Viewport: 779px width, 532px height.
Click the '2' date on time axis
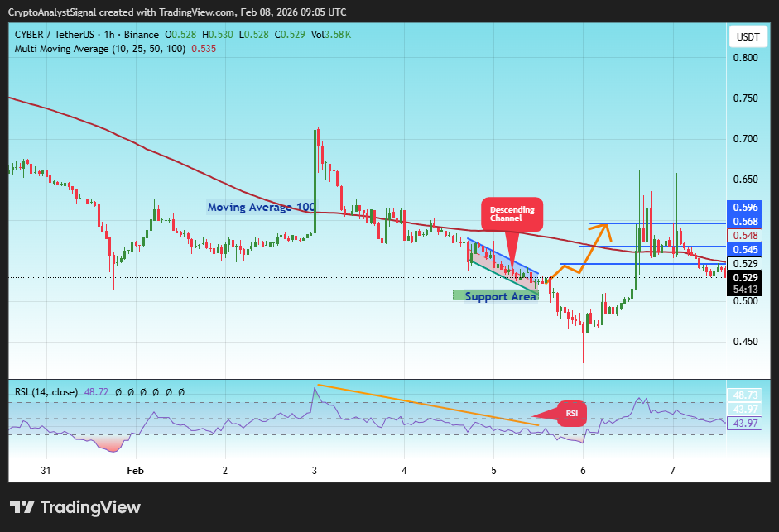click(225, 471)
